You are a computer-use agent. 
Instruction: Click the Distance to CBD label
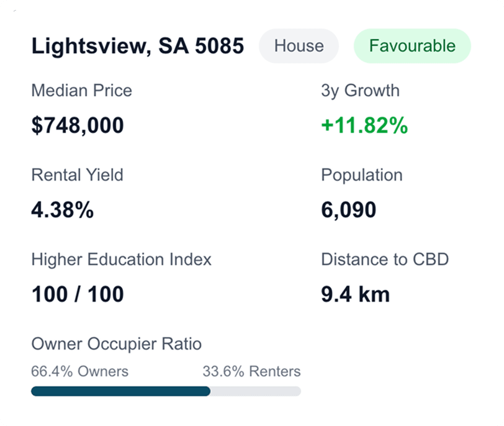click(x=384, y=260)
